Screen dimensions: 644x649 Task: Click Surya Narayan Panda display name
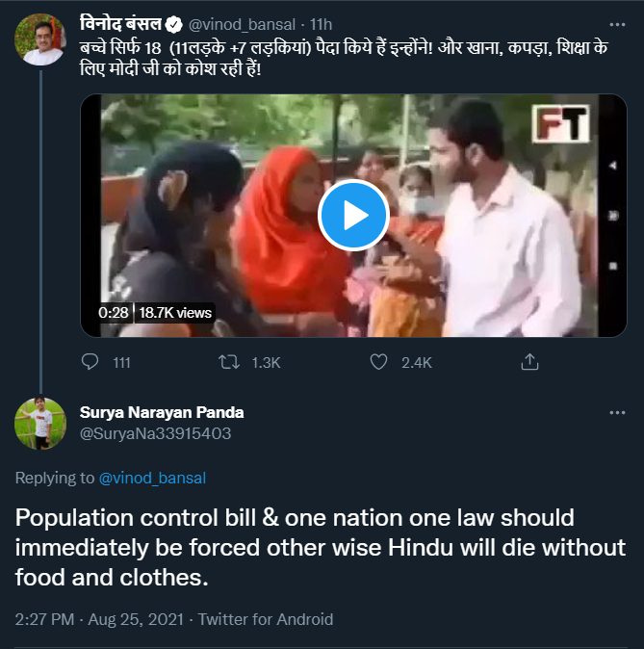click(x=162, y=412)
